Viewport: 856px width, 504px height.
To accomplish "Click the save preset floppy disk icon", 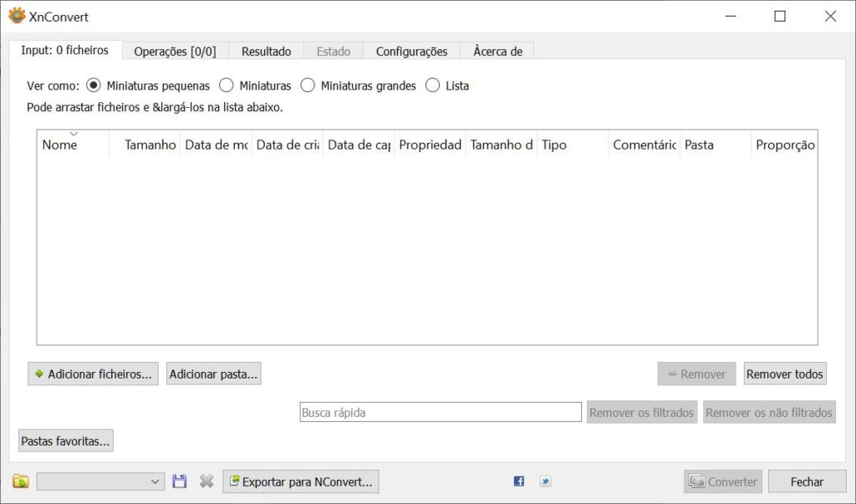I will click(x=180, y=481).
